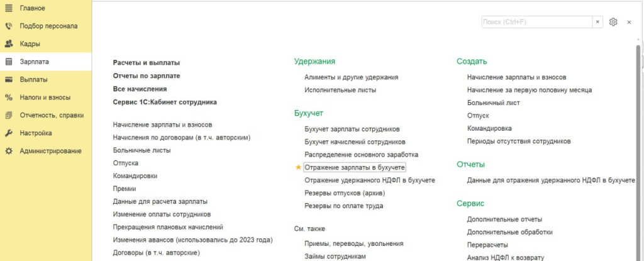Create Периоды отсутствия сотрудников
This screenshot has width=644, height=261.
click(x=519, y=142)
